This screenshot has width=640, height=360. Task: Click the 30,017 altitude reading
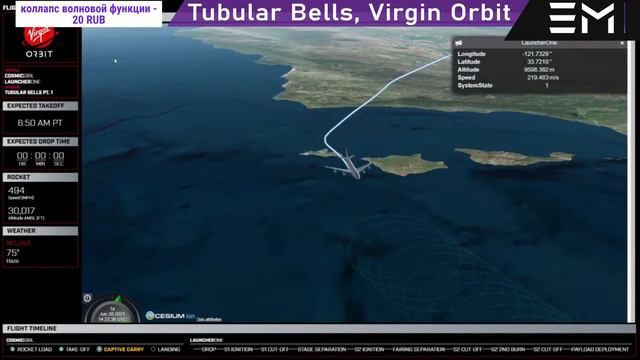coord(21,211)
